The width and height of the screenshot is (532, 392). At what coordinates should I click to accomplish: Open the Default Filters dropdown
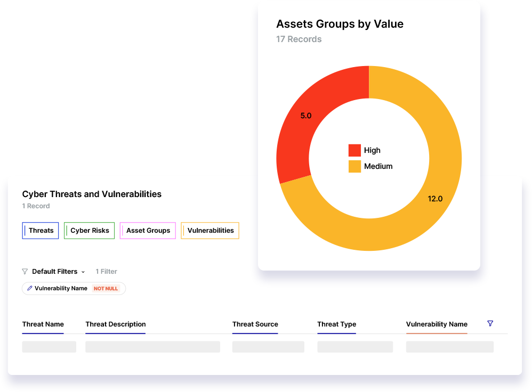[x=54, y=272]
